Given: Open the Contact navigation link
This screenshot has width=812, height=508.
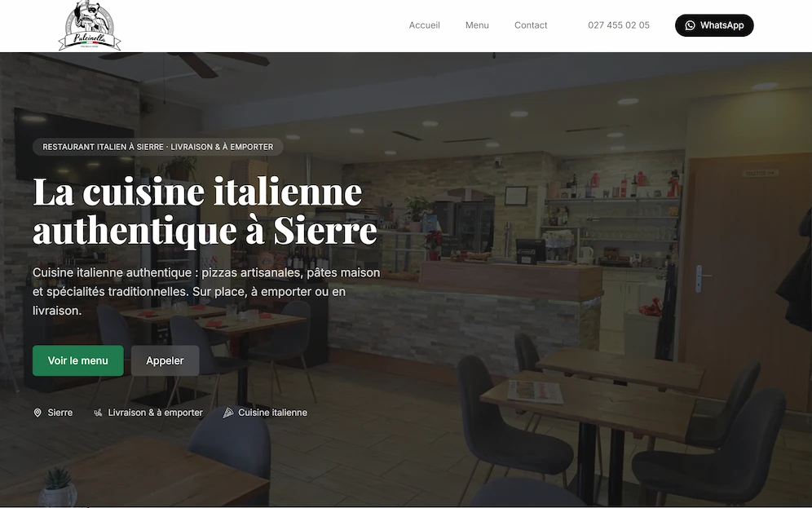Looking at the screenshot, I should (x=530, y=25).
